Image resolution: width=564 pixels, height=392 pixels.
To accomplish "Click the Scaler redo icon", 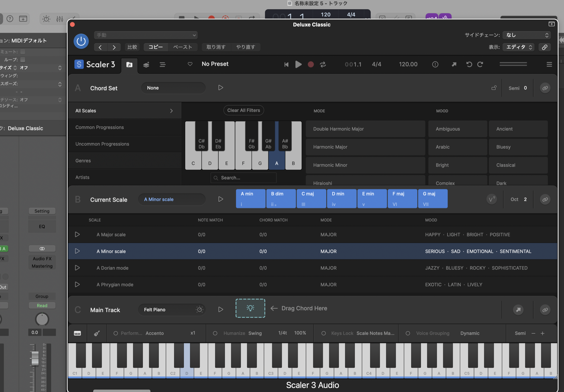I will pyautogui.click(x=480, y=64).
